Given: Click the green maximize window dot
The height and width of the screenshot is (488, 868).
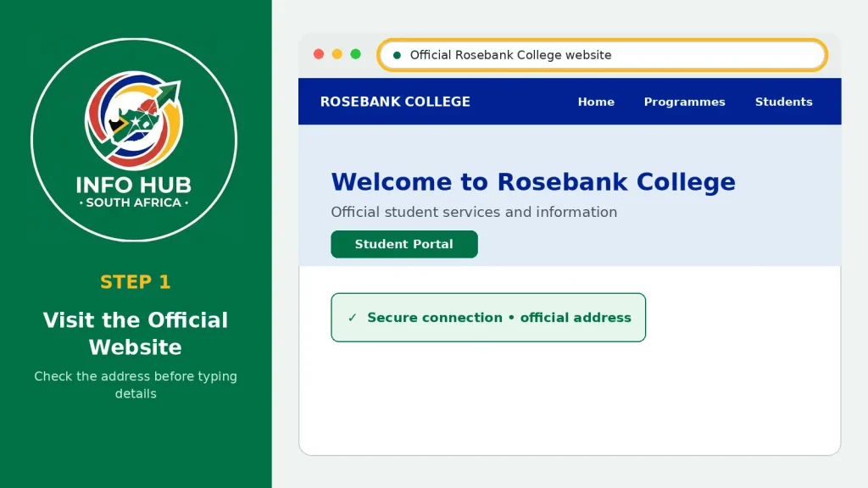Looking at the screenshot, I should click(x=356, y=53).
